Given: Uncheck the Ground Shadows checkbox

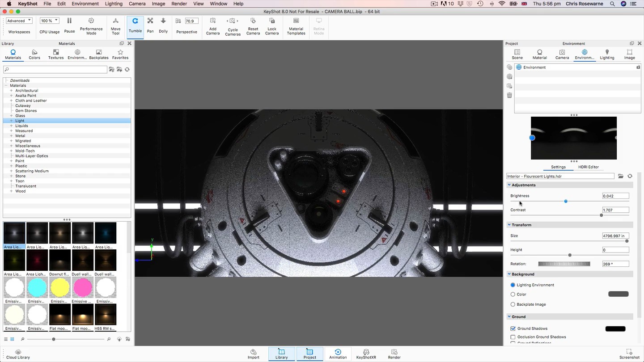Looking at the screenshot, I should click(x=513, y=328).
